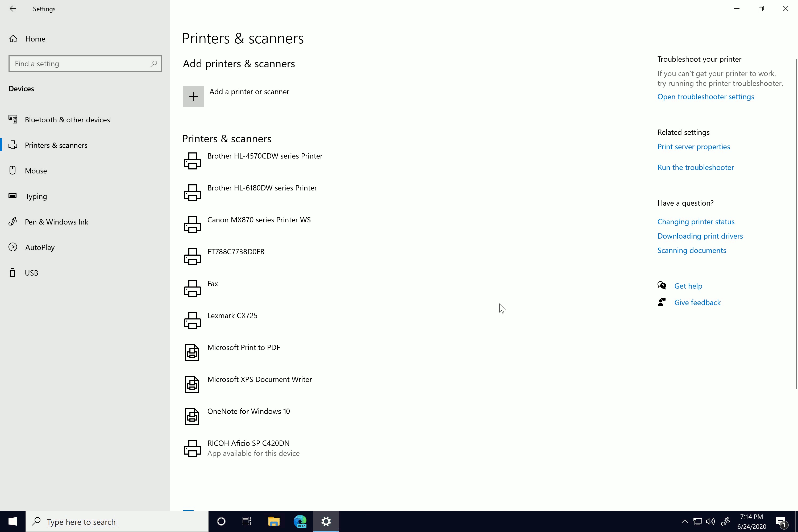Click the Find a setting search field
The width and height of the screenshot is (798, 532).
pos(84,64)
